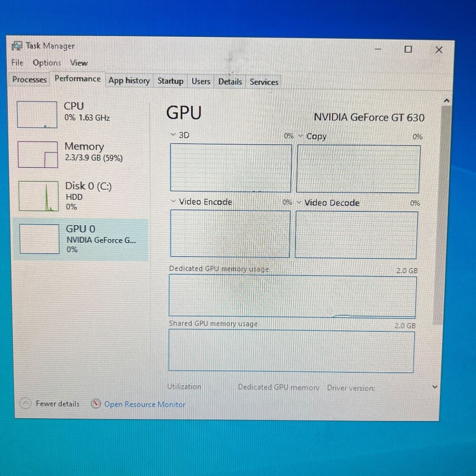Image resolution: width=476 pixels, height=476 pixels.
Task: Switch to the Processes tab
Action: [30, 79]
